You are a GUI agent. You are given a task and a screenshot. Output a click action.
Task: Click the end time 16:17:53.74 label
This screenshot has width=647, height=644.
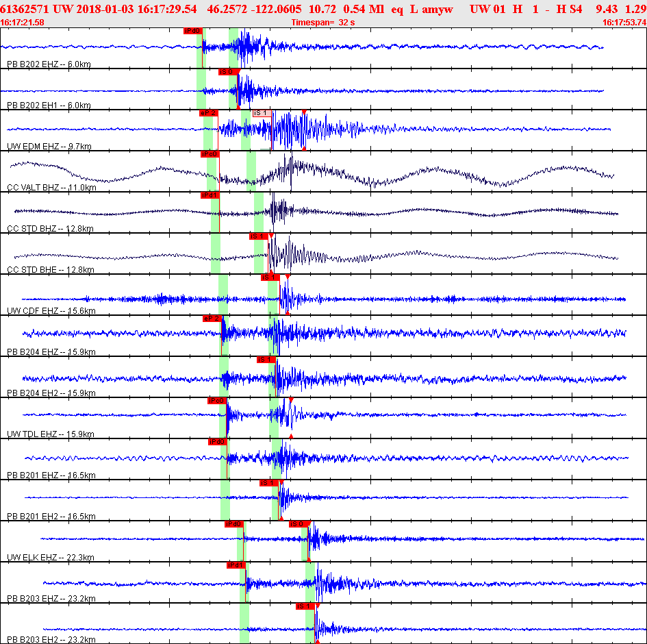tap(624, 23)
